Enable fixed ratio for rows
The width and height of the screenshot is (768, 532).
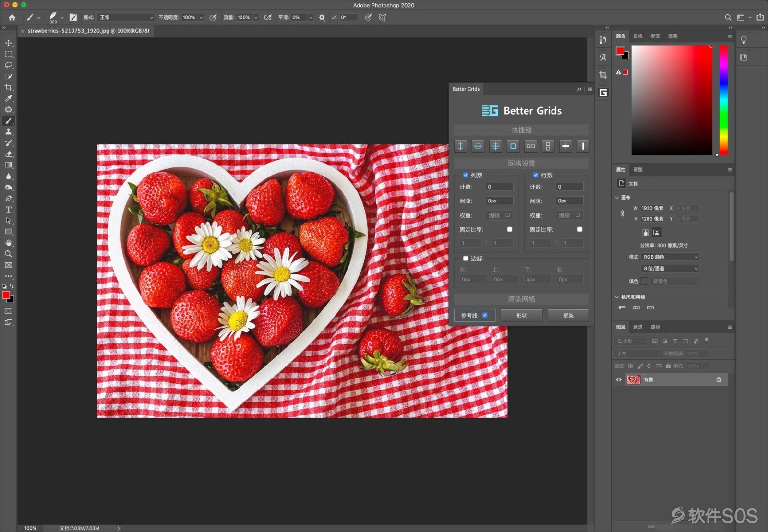(580, 229)
